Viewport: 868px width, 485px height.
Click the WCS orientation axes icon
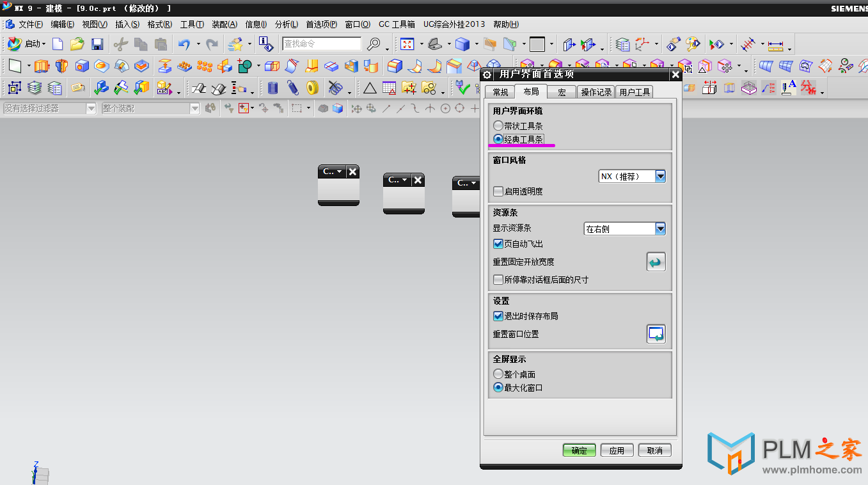click(642, 44)
